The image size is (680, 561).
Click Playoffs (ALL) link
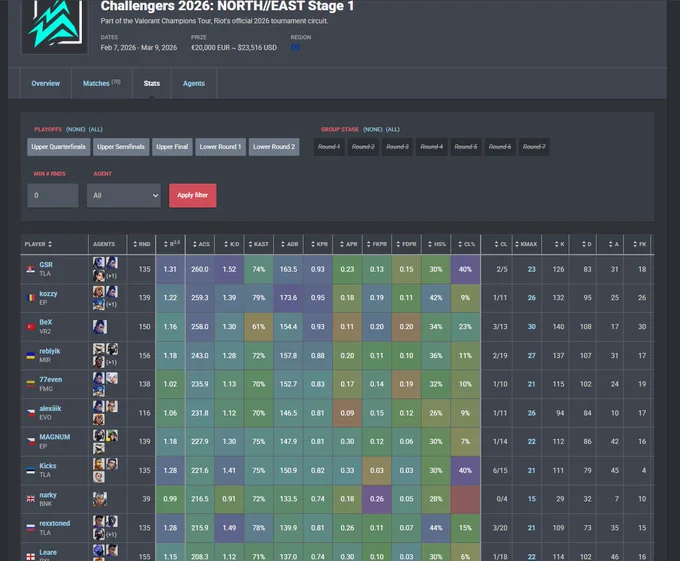coord(95,129)
